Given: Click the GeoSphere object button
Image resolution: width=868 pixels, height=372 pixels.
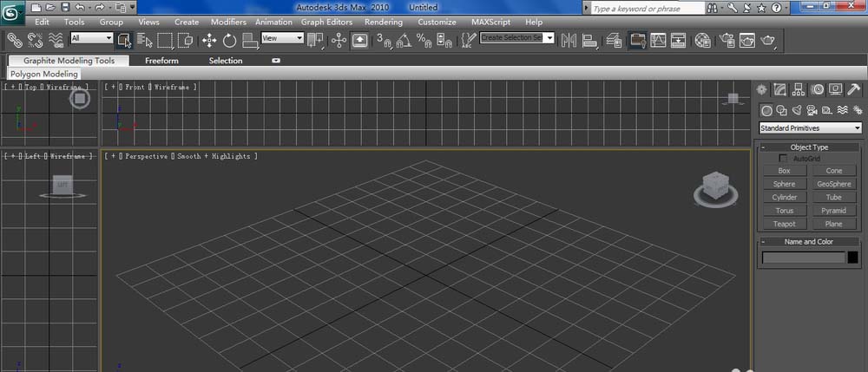Looking at the screenshot, I should pyautogui.click(x=833, y=184).
